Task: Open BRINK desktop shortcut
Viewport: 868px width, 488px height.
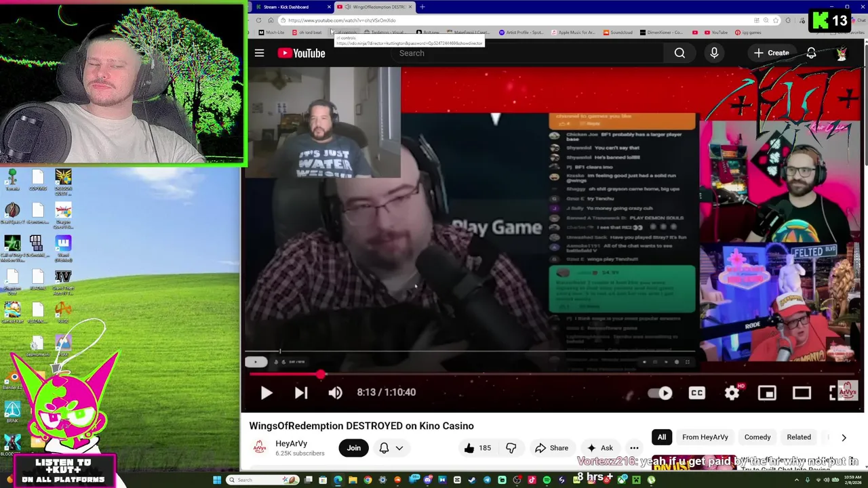Action: tap(12, 412)
